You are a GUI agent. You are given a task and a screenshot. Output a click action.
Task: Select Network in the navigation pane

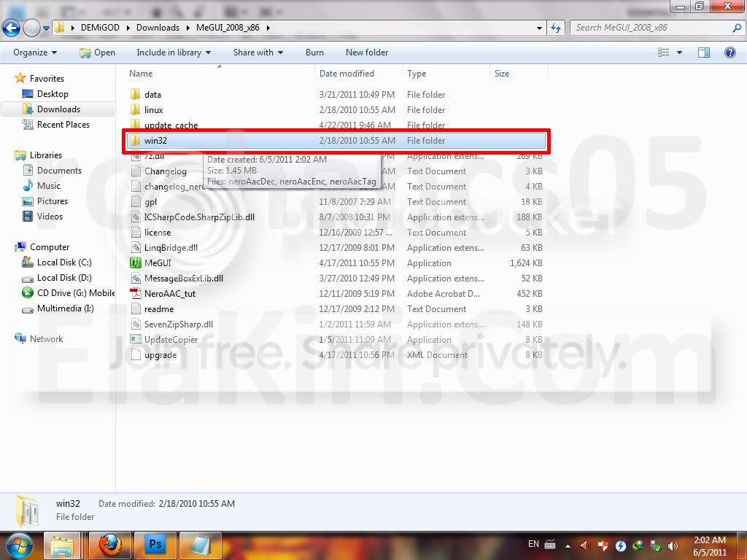tap(46, 339)
